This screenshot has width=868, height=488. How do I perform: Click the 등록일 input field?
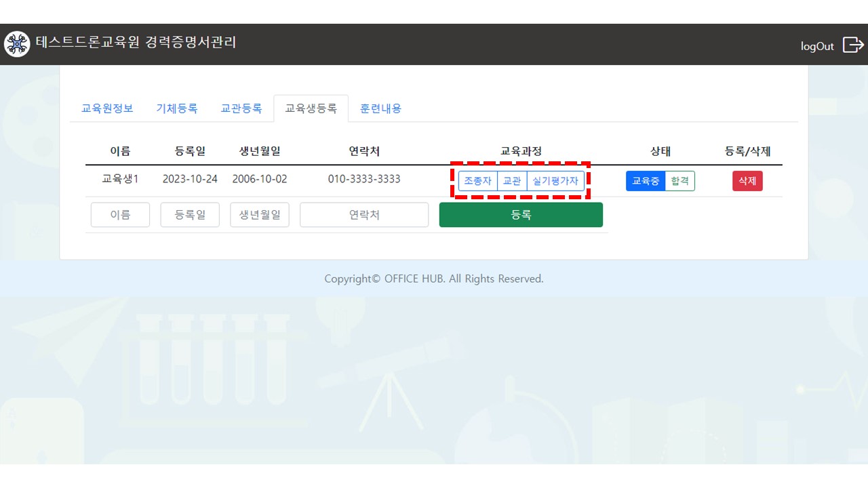coord(190,215)
